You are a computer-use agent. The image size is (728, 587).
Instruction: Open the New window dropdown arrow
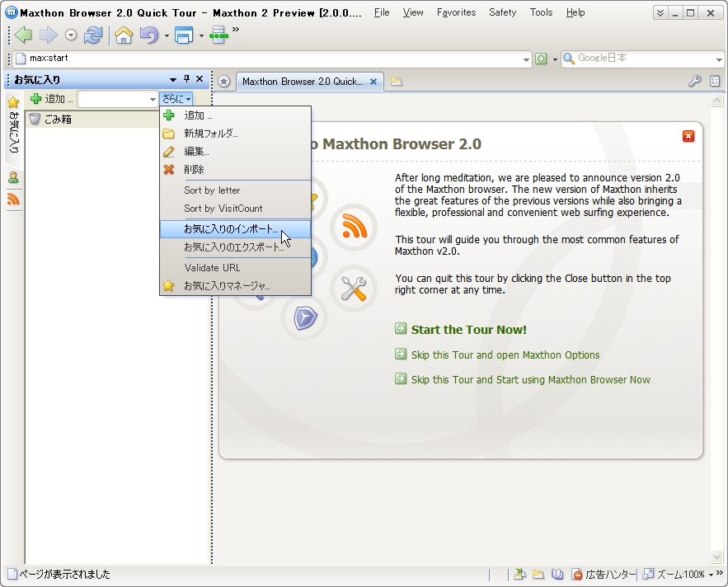(x=201, y=35)
